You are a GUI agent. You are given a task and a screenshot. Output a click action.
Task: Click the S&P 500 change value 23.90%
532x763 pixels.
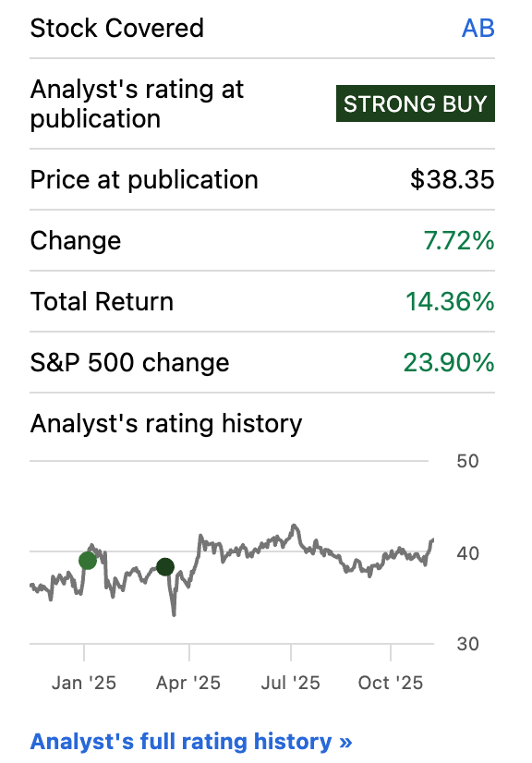click(x=450, y=362)
